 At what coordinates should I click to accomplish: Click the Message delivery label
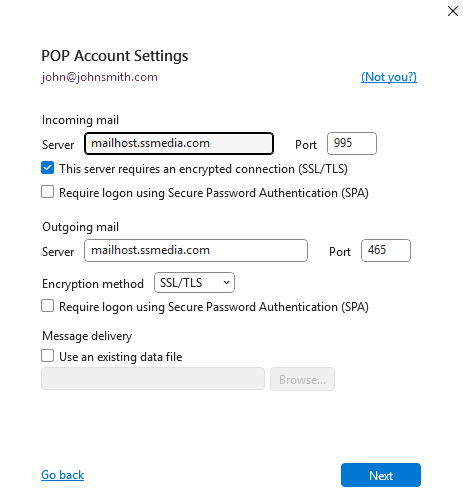tap(87, 336)
